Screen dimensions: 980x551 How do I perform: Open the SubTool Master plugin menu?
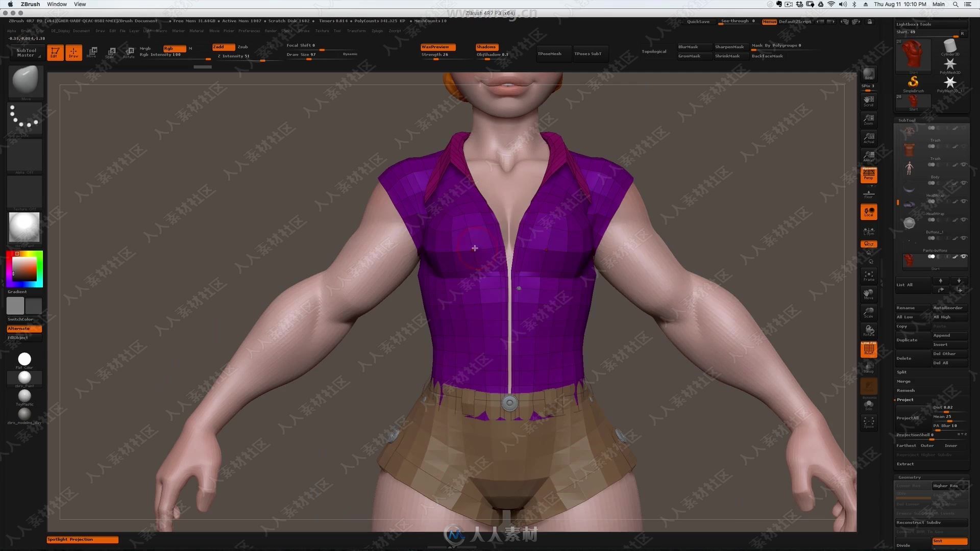(26, 53)
